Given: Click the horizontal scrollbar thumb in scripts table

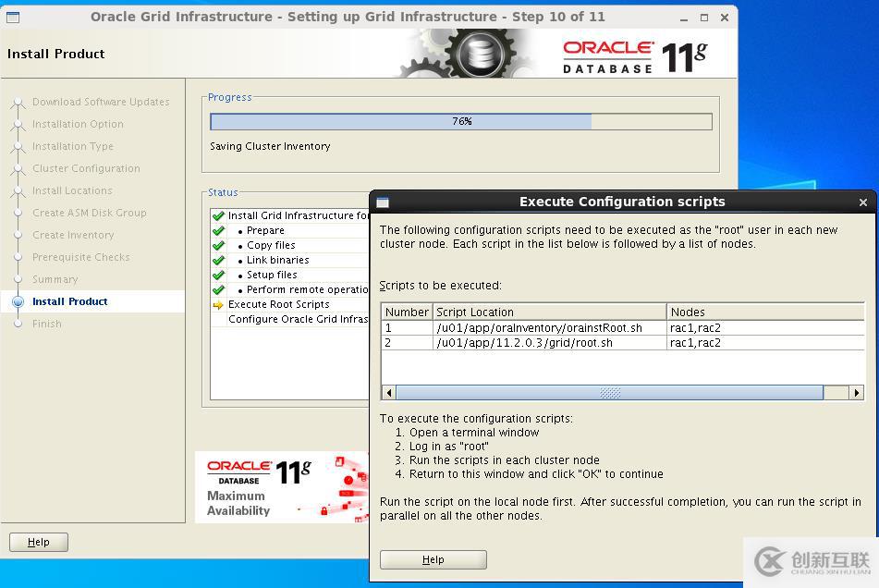Looking at the screenshot, I should pyautogui.click(x=609, y=392).
